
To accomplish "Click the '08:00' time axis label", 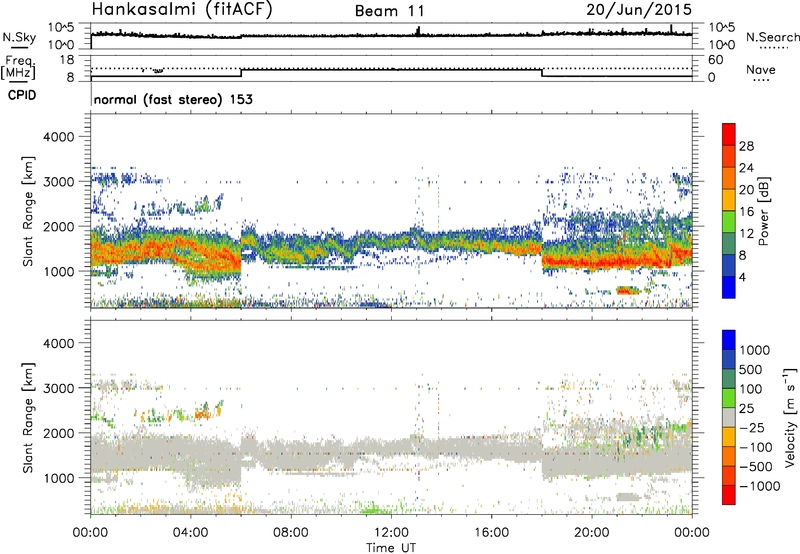I will point(291,533).
